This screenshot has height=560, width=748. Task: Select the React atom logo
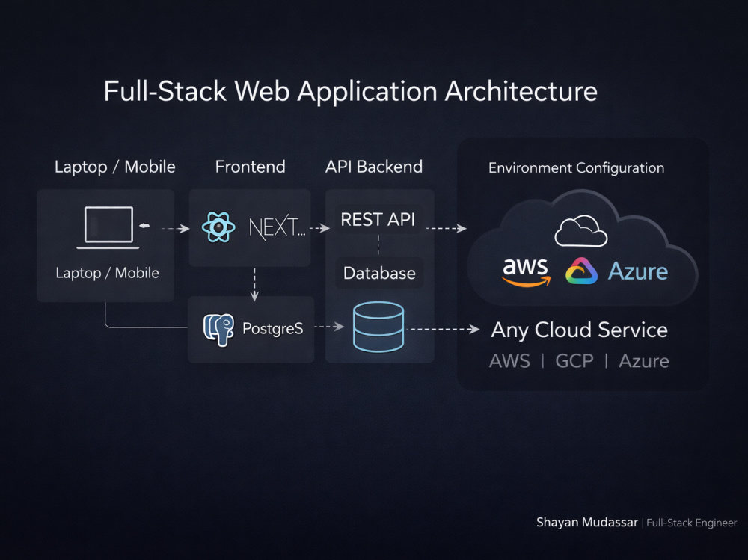click(218, 227)
